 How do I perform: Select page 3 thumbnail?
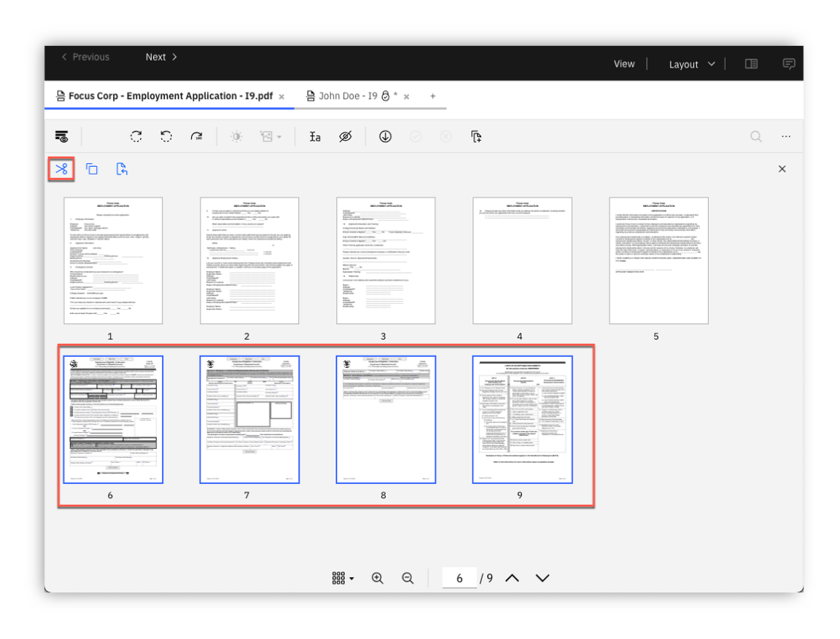pyautogui.click(x=386, y=261)
